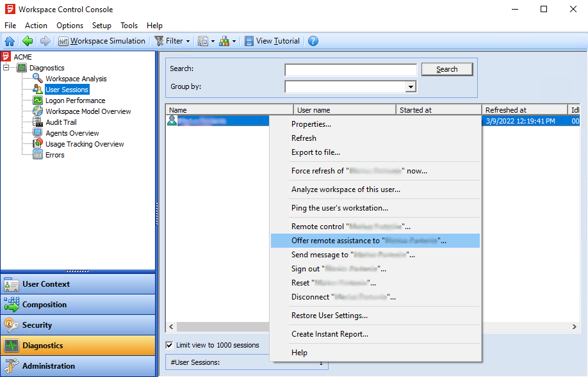Click the Home icon in toolbar

click(10, 41)
